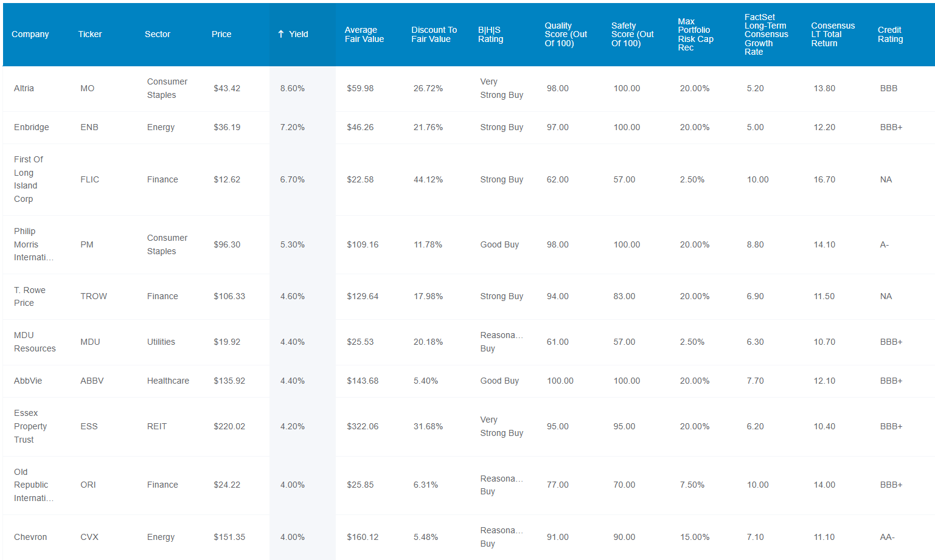Click the TROW ticker cell

click(94, 296)
